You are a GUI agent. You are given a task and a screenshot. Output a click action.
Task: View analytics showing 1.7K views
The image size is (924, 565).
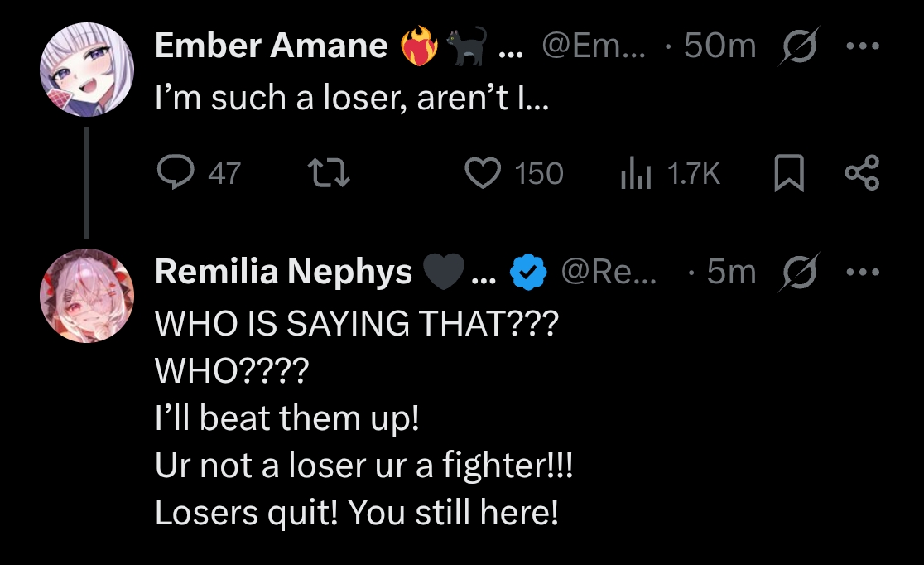[x=635, y=173]
